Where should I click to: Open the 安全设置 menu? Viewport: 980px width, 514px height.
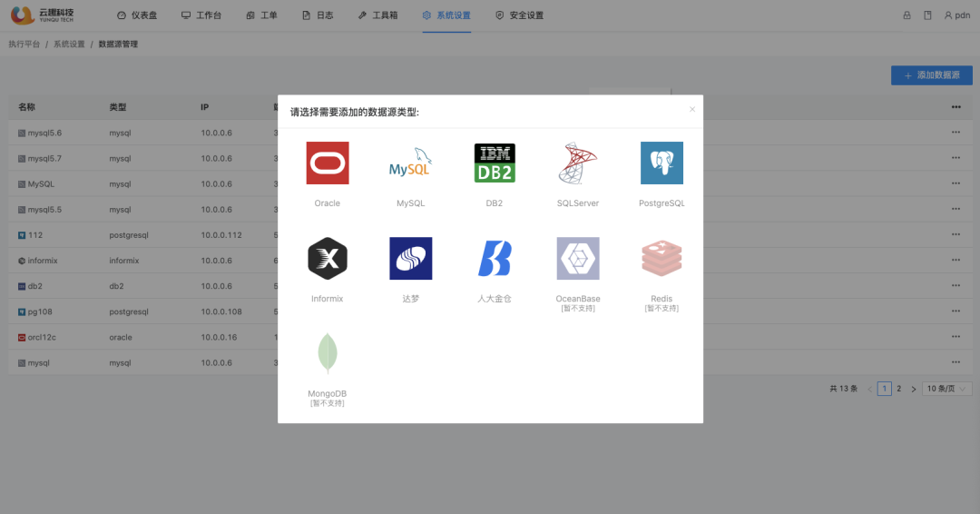click(519, 15)
